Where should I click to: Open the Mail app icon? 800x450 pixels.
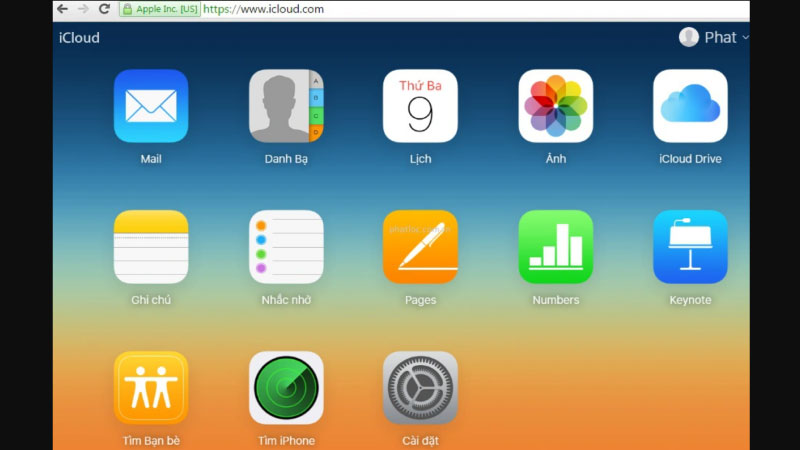(151, 106)
